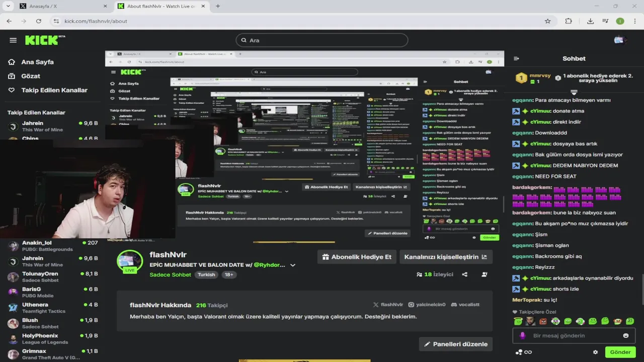Select the bearded face emote
The height and width of the screenshot is (362, 644).
click(x=531, y=321)
